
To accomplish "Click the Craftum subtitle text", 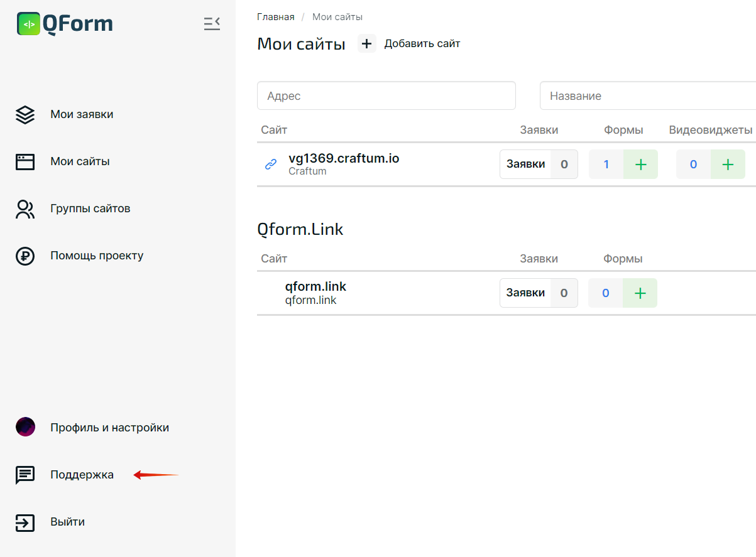I will pos(307,171).
